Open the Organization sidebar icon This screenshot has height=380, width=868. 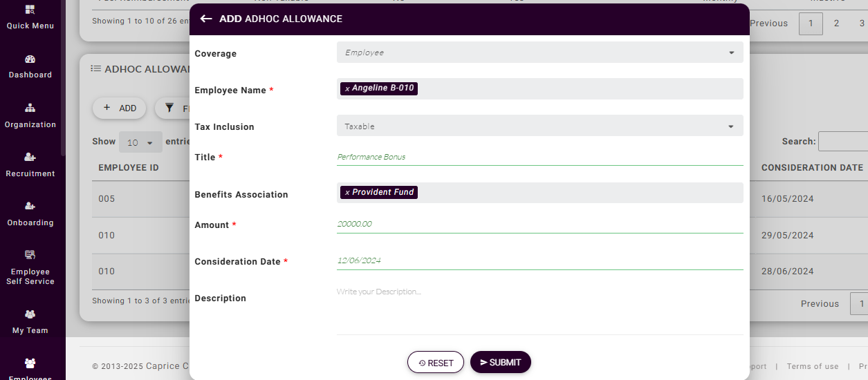click(x=30, y=108)
